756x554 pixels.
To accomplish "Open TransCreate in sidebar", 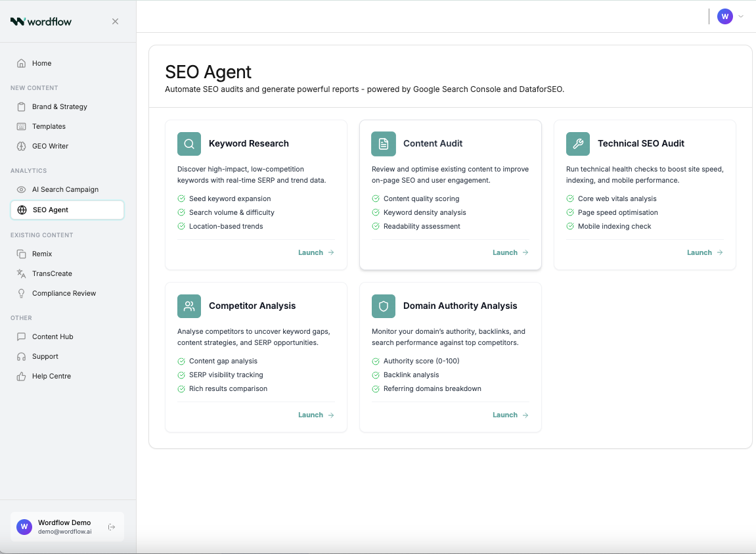I will point(68,273).
